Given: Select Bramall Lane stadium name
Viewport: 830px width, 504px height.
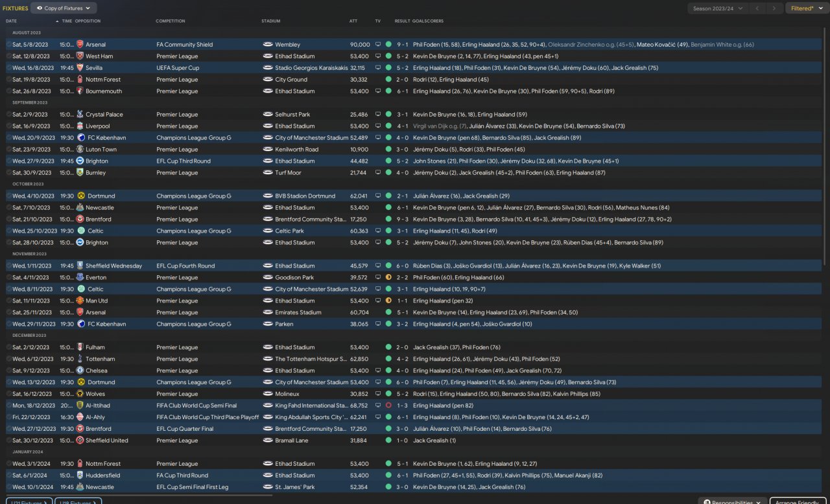Looking at the screenshot, I should click(x=292, y=441).
